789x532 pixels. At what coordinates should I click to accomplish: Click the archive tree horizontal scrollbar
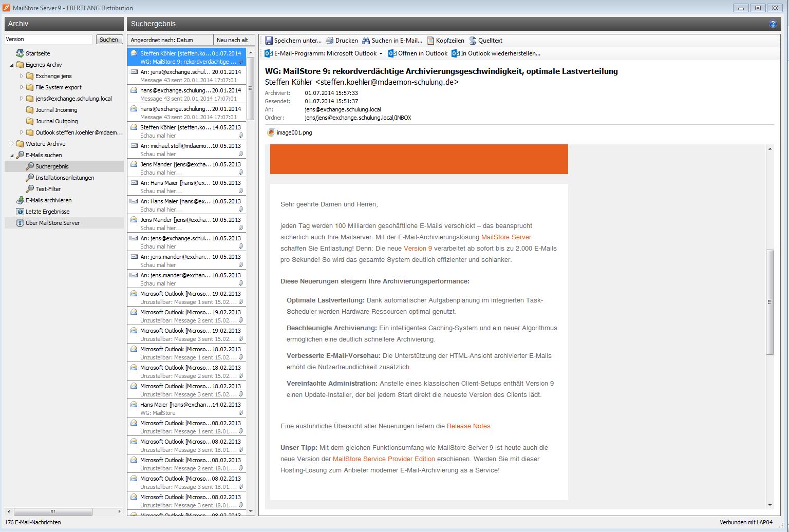click(53, 511)
